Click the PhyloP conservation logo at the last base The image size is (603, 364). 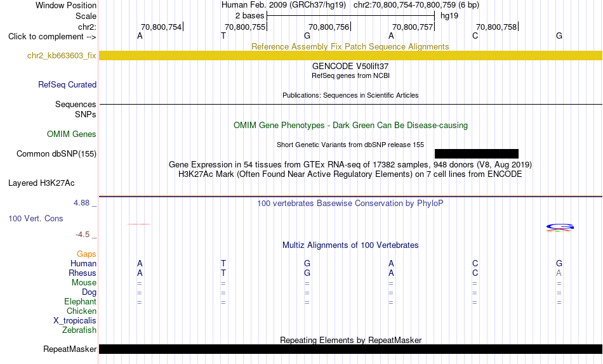560,228
